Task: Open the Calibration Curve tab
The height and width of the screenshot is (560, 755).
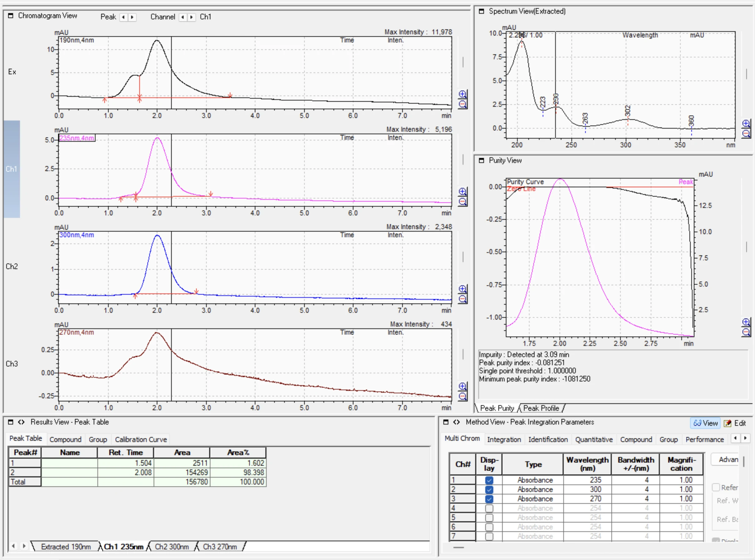Action: pyautogui.click(x=141, y=439)
